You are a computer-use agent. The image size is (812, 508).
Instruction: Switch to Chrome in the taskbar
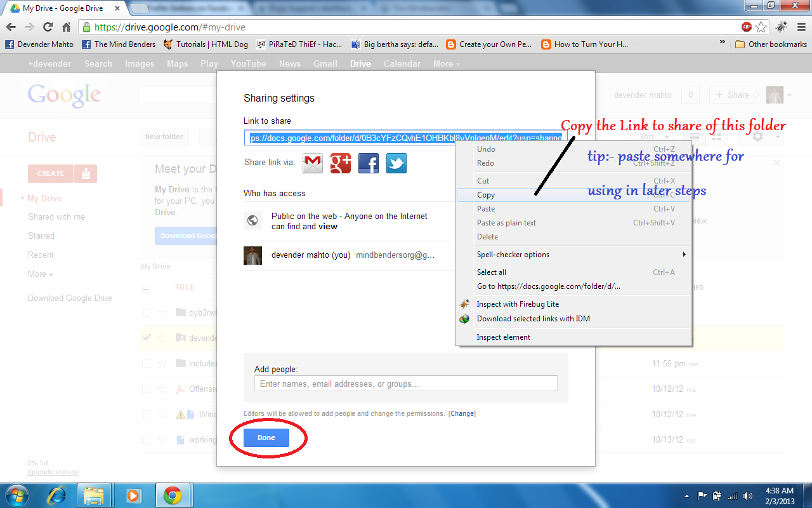pyautogui.click(x=173, y=495)
